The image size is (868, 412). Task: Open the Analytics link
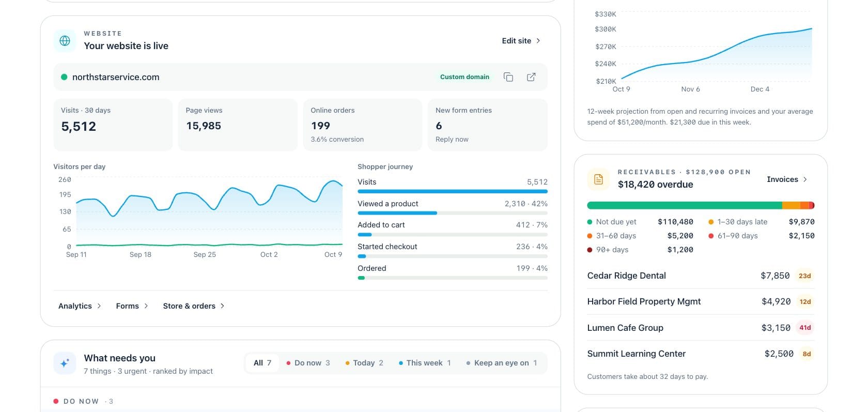[80, 306]
